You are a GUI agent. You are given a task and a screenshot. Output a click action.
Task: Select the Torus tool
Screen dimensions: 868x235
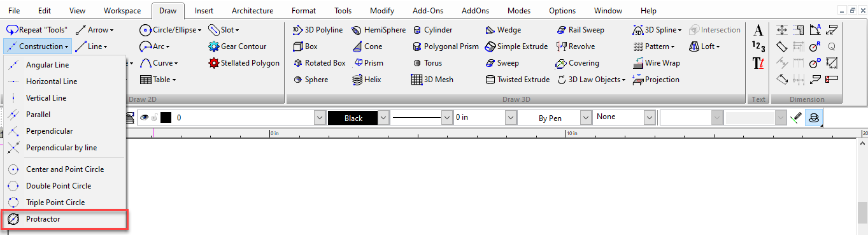point(427,63)
